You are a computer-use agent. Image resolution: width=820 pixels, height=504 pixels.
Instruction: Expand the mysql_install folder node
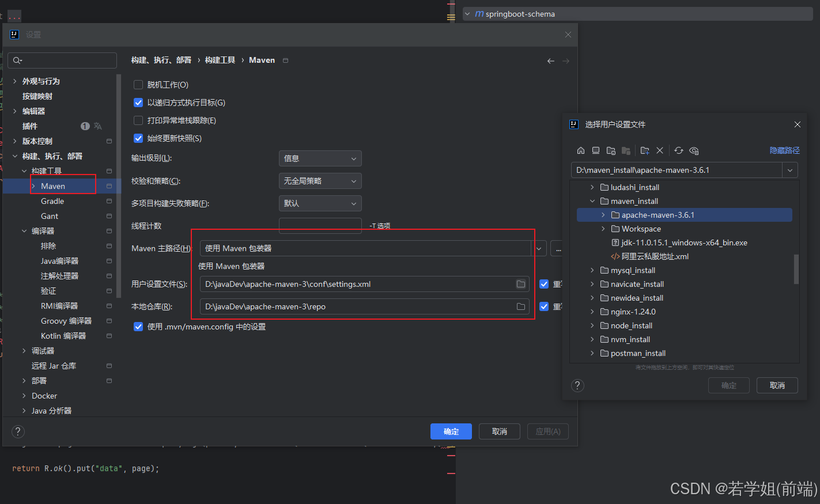point(592,270)
